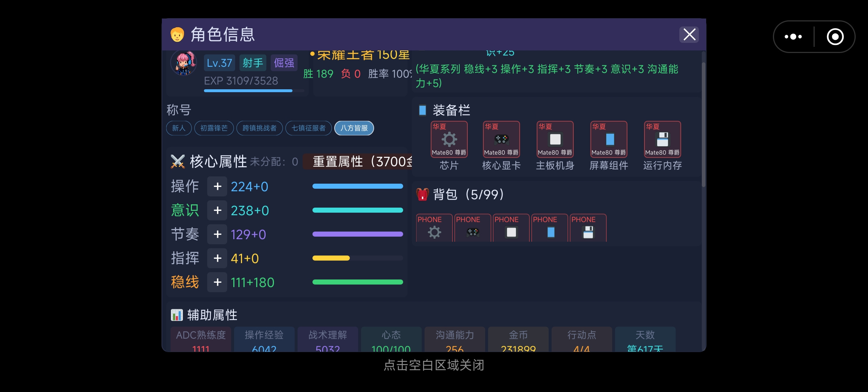Add a point to 节奏 attribute
868x392 pixels.
click(x=217, y=234)
